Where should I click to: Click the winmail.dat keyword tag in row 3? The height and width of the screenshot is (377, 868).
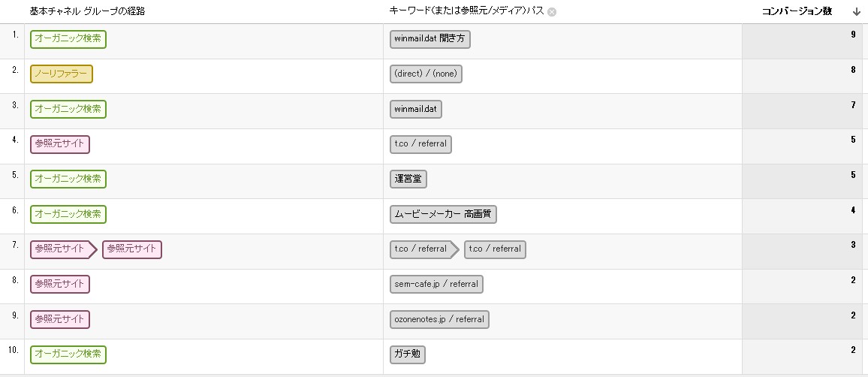click(x=416, y=109)
